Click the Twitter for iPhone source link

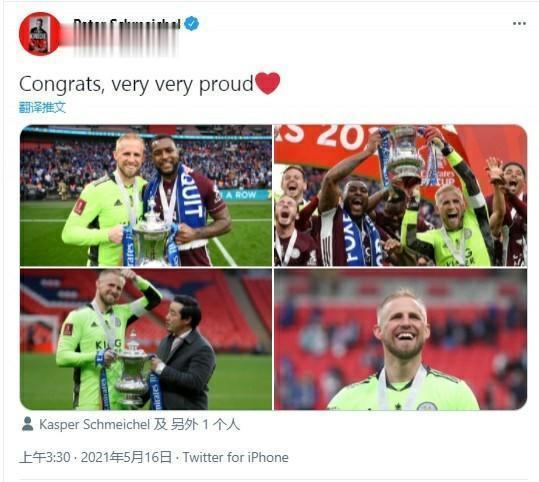tap(235, 457)
